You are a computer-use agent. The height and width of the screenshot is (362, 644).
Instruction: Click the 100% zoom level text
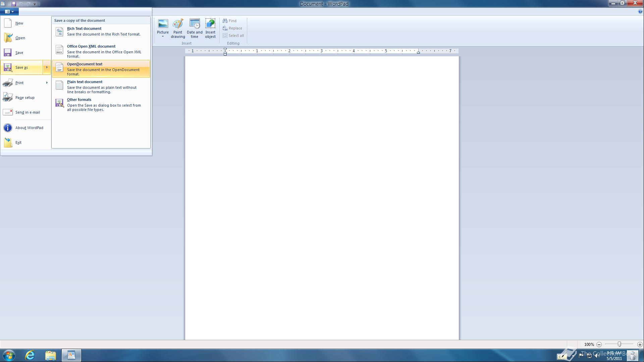pyautogui.click(x=589, y=345)
